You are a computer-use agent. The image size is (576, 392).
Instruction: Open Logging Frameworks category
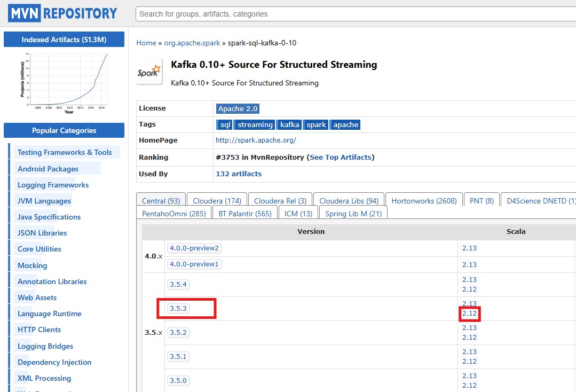[x=53, y=185]
